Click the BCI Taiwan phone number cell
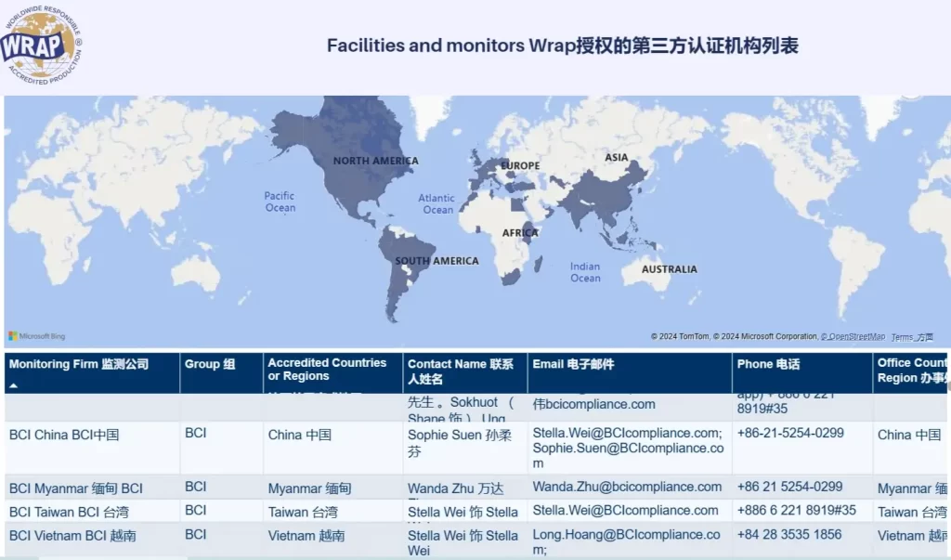 point(796,511)
